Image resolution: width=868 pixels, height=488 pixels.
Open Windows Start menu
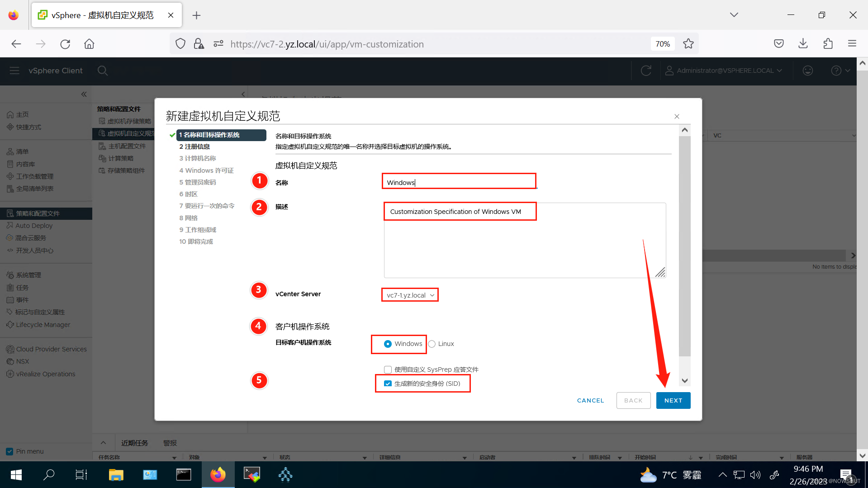click(16, 475)
